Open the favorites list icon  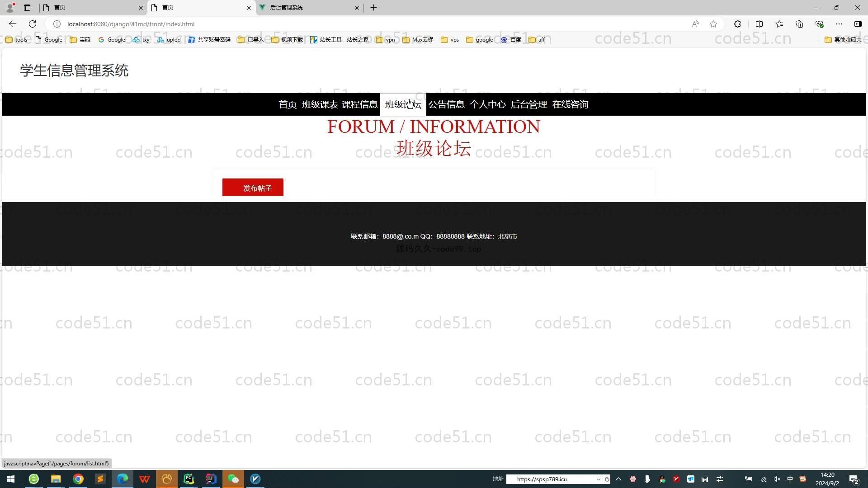click(779, 24)
